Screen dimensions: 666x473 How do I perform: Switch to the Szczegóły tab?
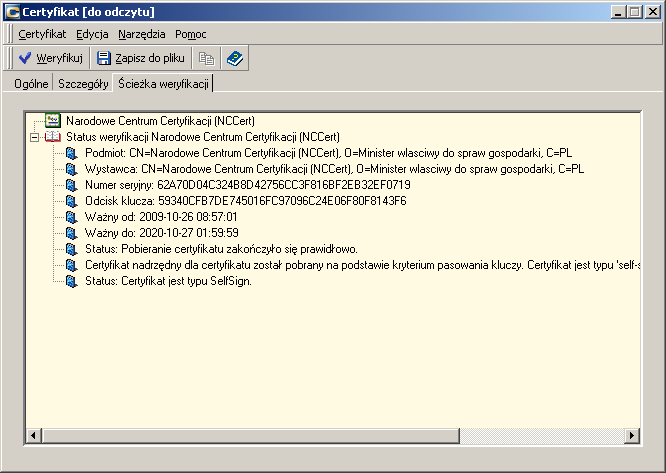pyautogui.click(x=83, y=84)
